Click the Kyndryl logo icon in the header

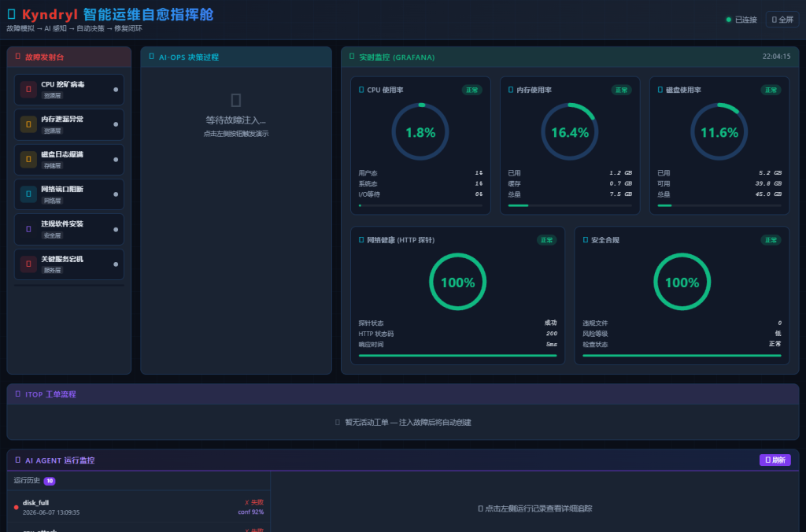click(x=11, y=14)
